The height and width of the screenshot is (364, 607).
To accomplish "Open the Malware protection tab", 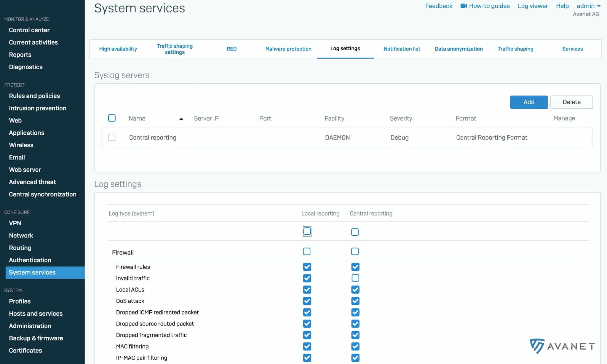I will click(288, 49).
